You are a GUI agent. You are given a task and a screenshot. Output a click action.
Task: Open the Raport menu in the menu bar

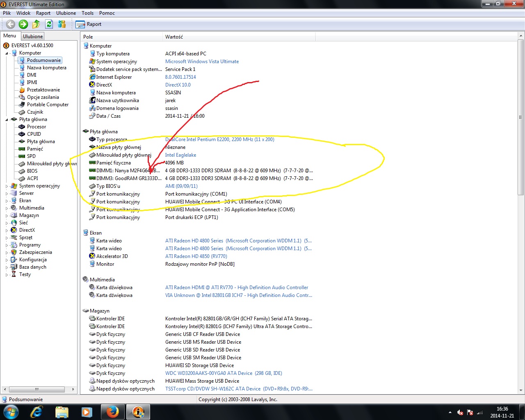tap(43, 13)
